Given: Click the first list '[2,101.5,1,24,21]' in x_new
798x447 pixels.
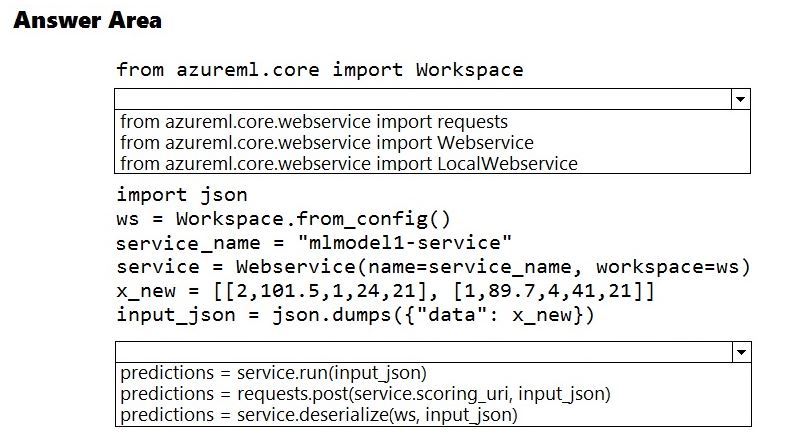Looking at the screenshot, I should point(321,291).
